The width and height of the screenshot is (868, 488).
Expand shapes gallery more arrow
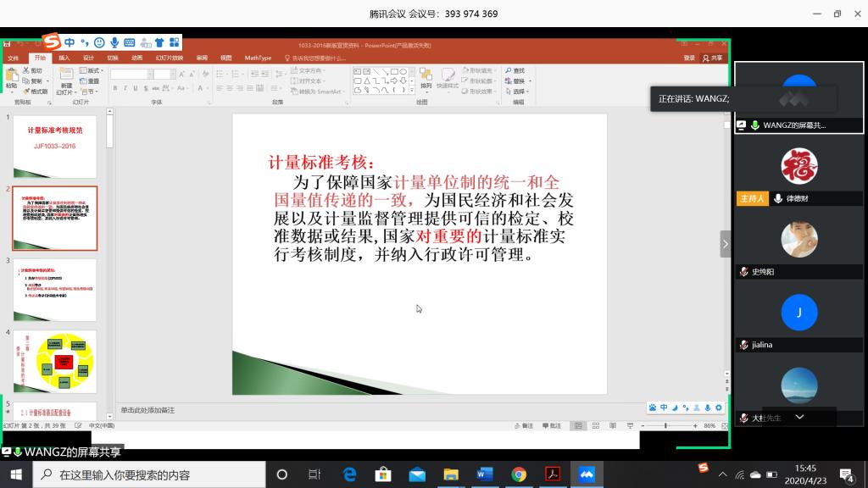click(x=412, y=90)
